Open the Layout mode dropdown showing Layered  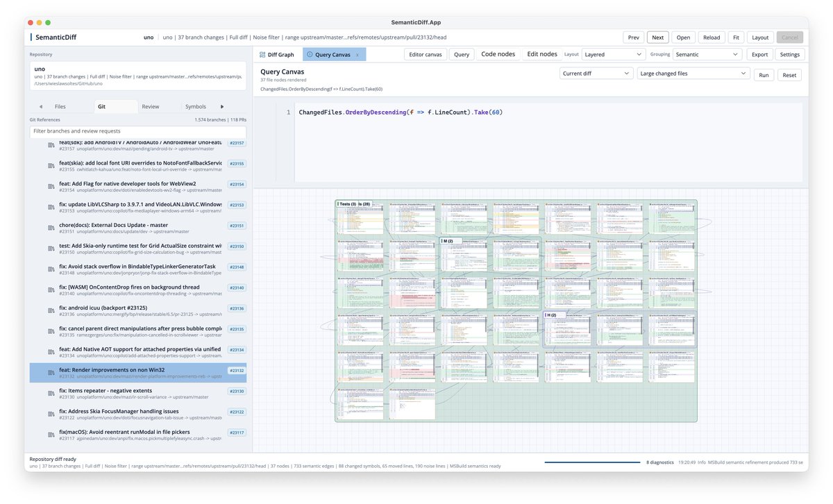tap(614, 54)
